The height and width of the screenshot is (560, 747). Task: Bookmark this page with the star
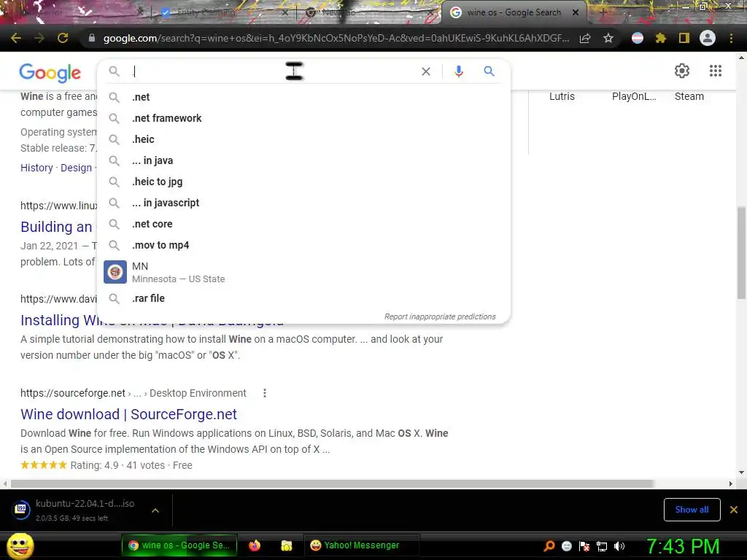pyautogui.click(x=608, y=38)
